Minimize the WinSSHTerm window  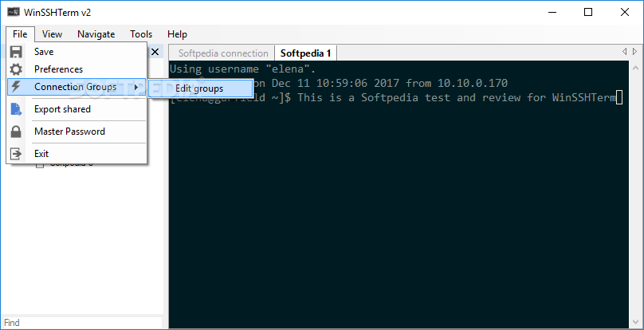coord(553,12)
